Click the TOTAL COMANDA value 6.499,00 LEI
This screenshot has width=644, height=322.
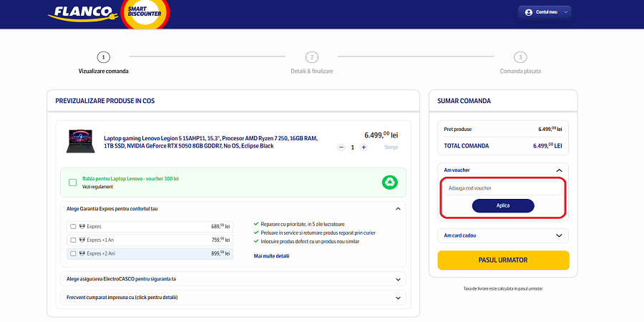[x=547, y=145]
